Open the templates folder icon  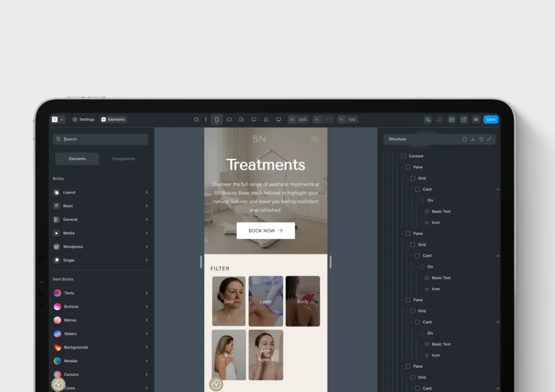click(x=451, y=120)
